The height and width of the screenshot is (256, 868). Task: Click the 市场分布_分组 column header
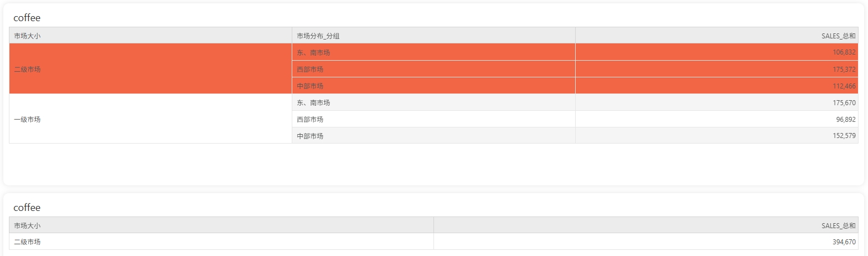pyautogui.click(x=318, y=36)
